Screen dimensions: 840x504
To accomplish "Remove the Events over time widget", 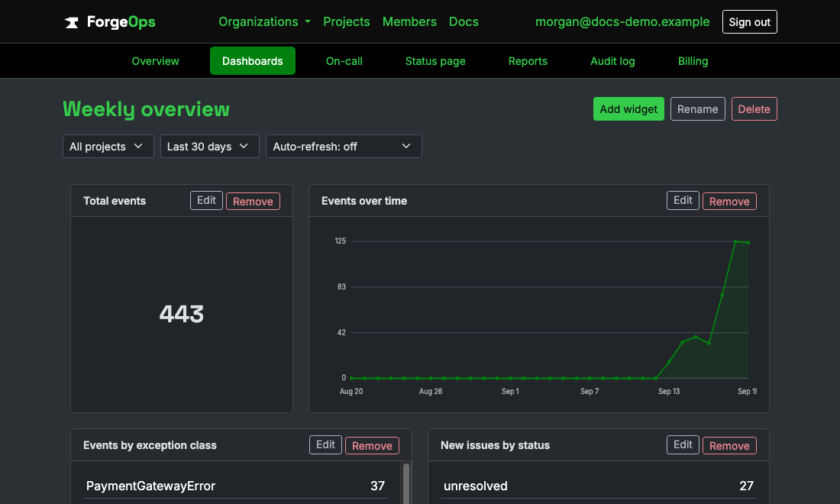I will 729,202.
